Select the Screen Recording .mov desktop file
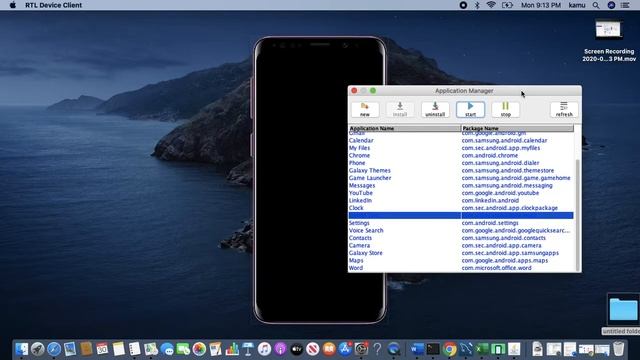This screenshot has width=640, height=360. 609,41
